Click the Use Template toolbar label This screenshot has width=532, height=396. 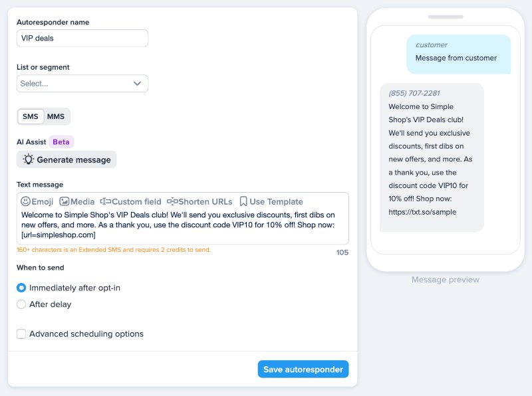(x=276, y=201)
